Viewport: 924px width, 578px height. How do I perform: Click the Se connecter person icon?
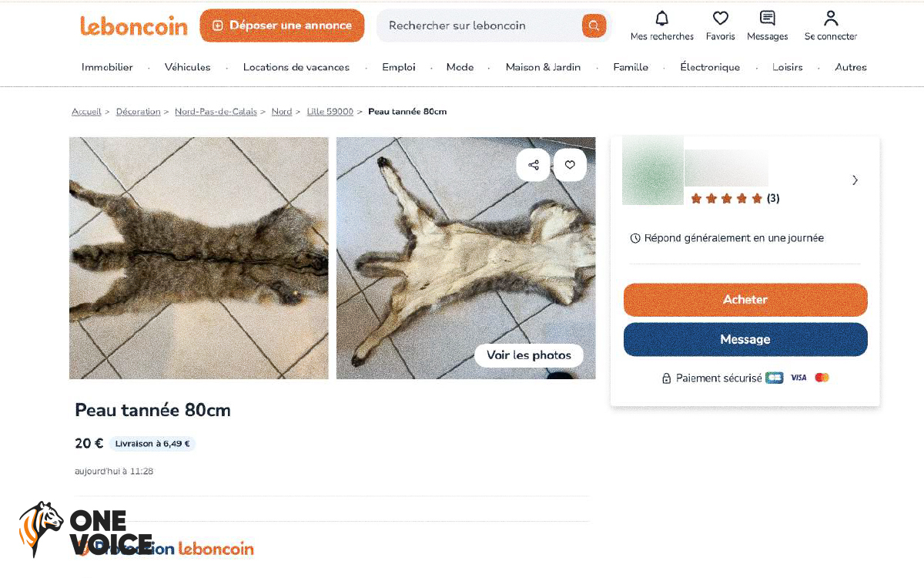pyautogui.click(x=830, y=18)
